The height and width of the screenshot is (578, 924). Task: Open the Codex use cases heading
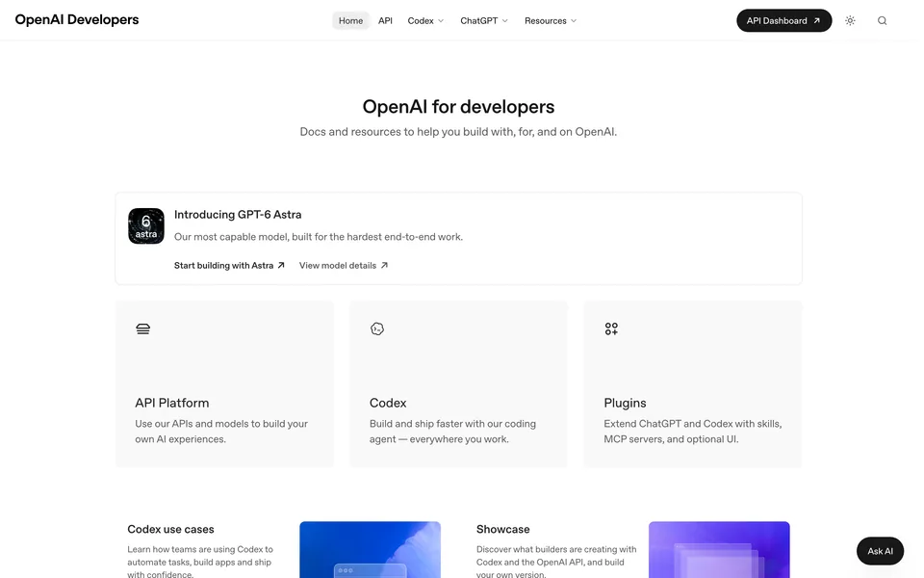pyautogui.click(x=171, y=529)
